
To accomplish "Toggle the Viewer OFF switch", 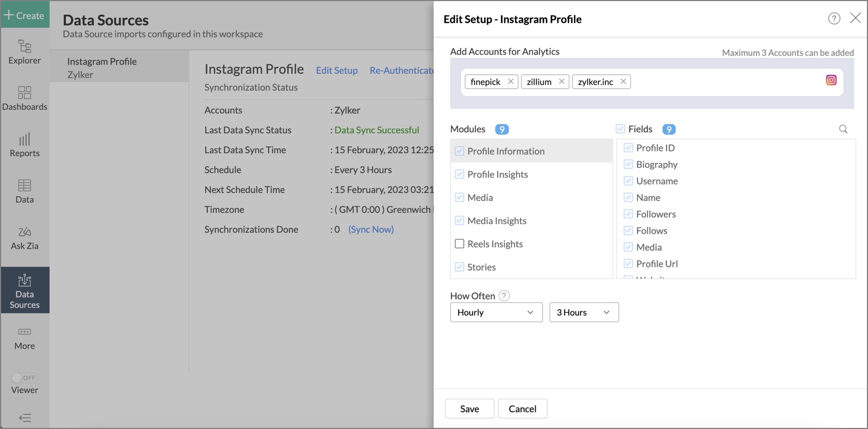I will coord(24,378).
